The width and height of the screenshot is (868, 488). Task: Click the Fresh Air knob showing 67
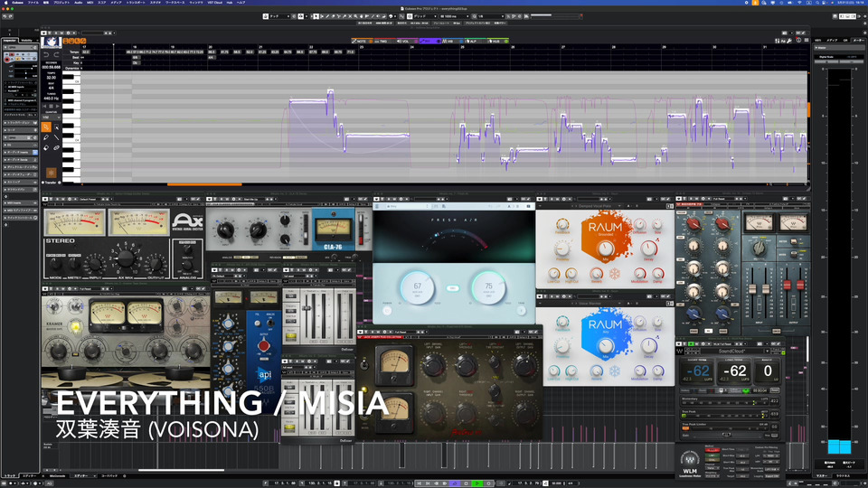[x=418, y=287]
